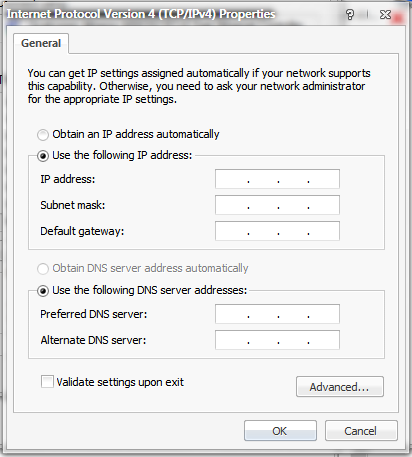Enable Validate settings upon exit checkbox

[x=47, y=382]
